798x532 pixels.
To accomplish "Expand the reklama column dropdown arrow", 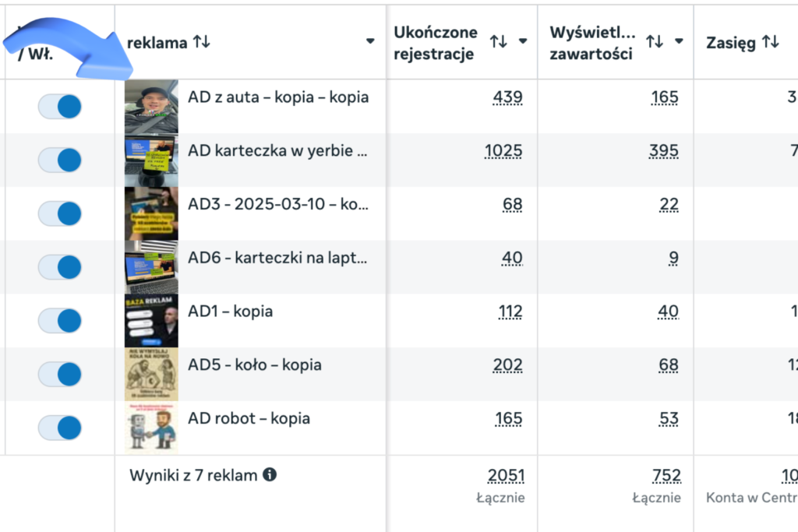I will [370, 41].
